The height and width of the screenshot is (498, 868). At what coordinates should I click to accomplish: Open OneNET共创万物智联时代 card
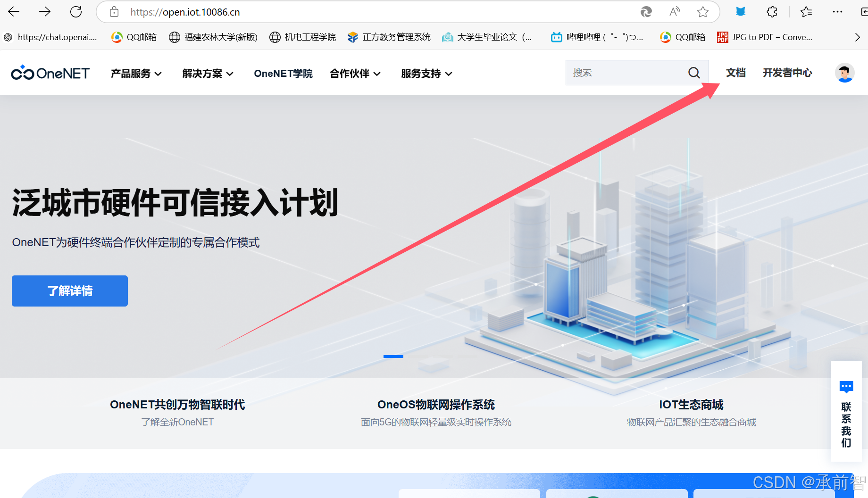pyautogui.click(x=177, y=413)
